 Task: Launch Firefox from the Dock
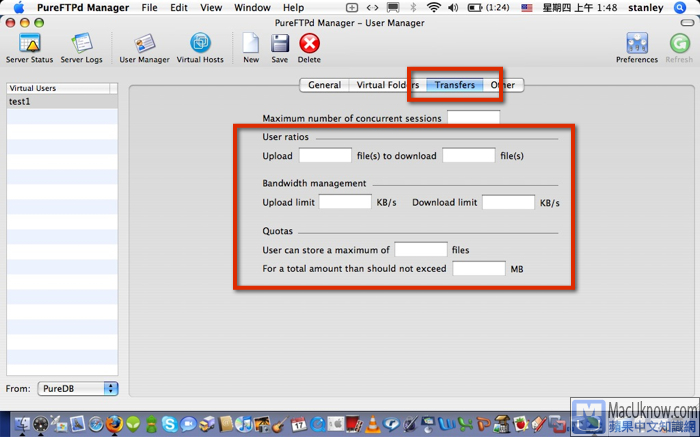(114, 425)
